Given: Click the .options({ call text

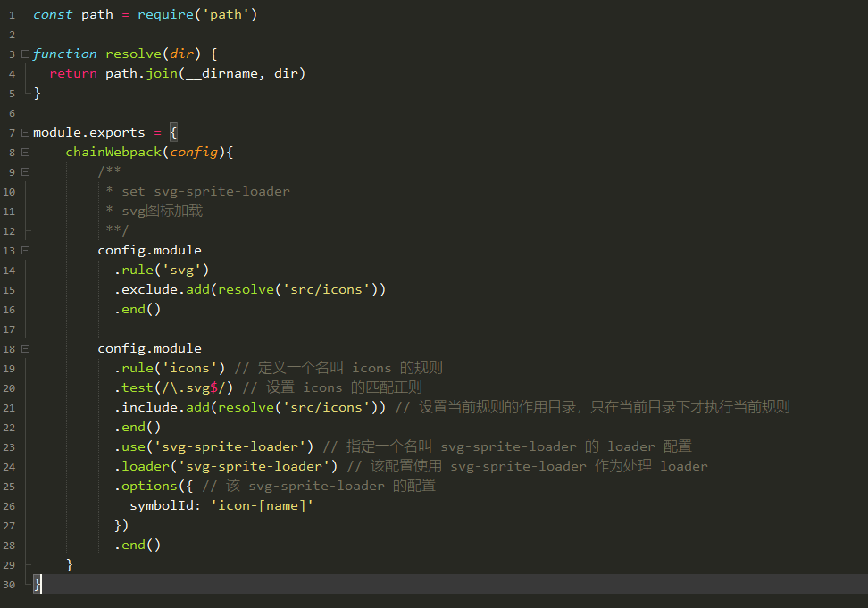Looking at the screenshot, I should (x=150, y=487).
